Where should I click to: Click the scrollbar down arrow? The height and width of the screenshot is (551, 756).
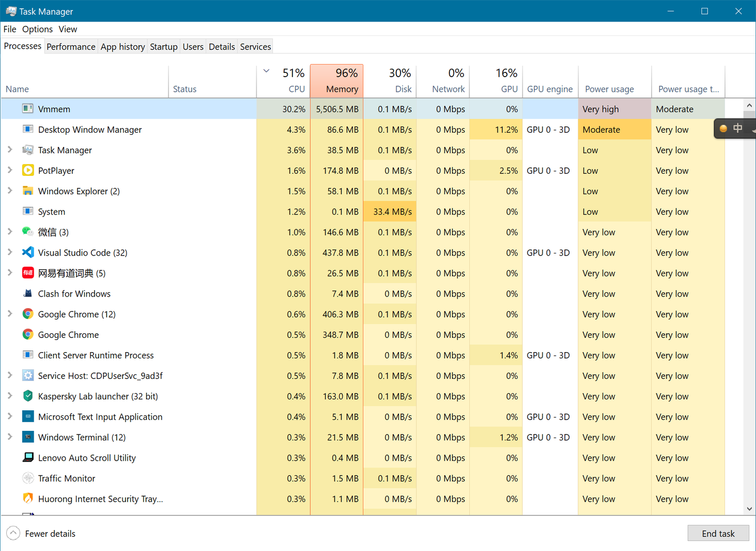tap(749, 508)
